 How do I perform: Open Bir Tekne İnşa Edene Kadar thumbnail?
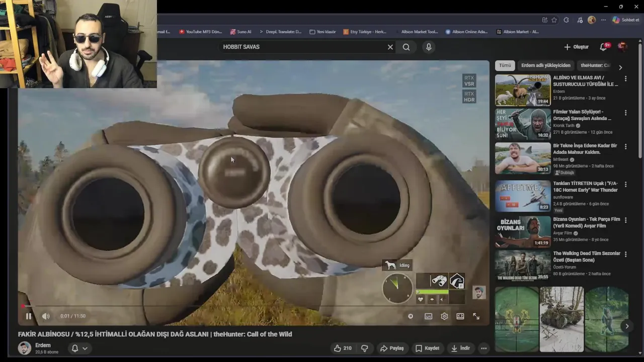pos(523,158)
